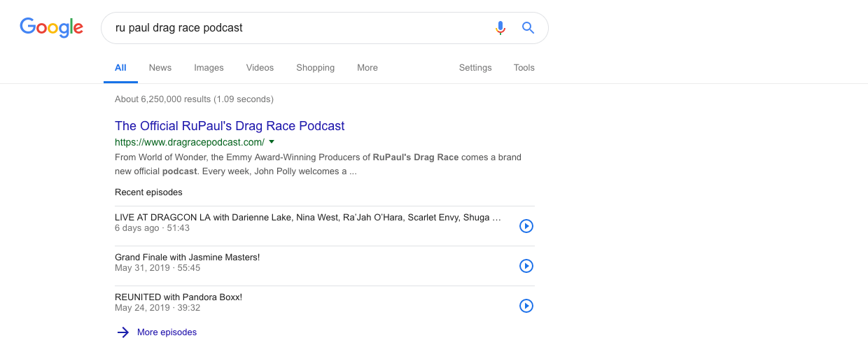Viewport: 868px width, 359px height.
Task: Switch to the News tab
Action: click(160, 68)
